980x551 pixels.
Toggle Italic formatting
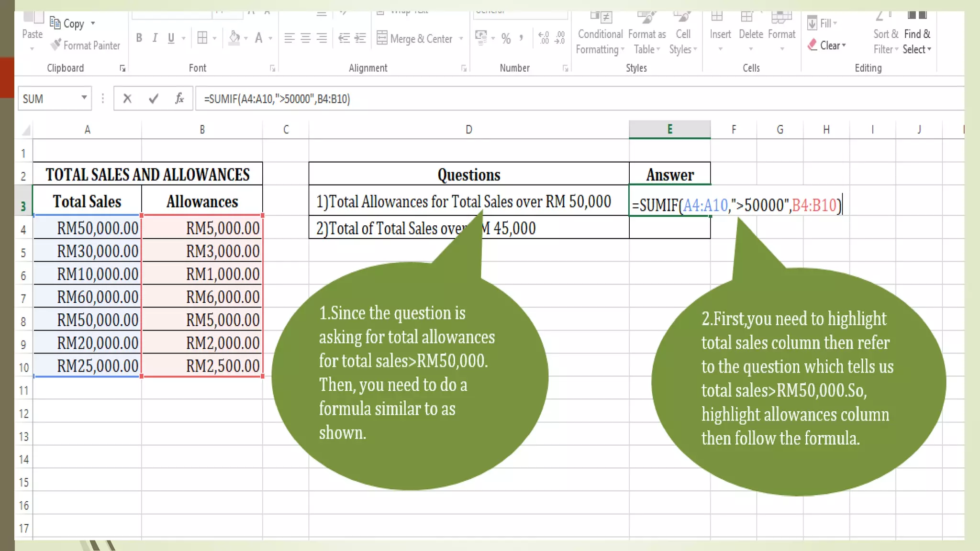[x=155, y=38]
